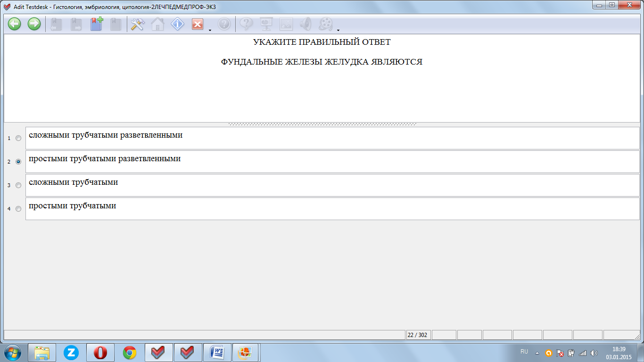This screenshot has width=644, height=362.
Task: Open the volume speaker tray icon
Action: [x=594, y=353]
